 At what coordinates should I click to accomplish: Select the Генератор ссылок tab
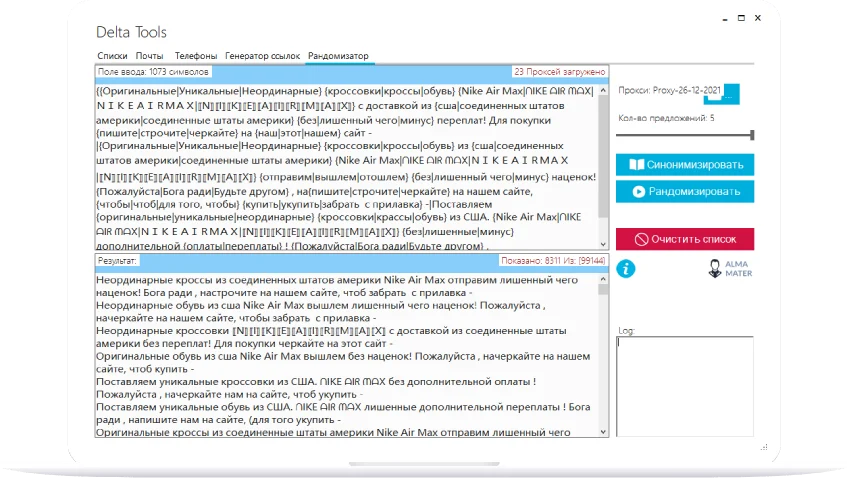(x=263, y=56)
